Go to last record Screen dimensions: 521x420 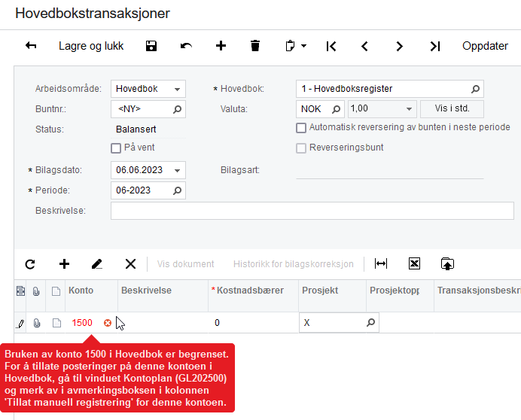pos(435,46)
